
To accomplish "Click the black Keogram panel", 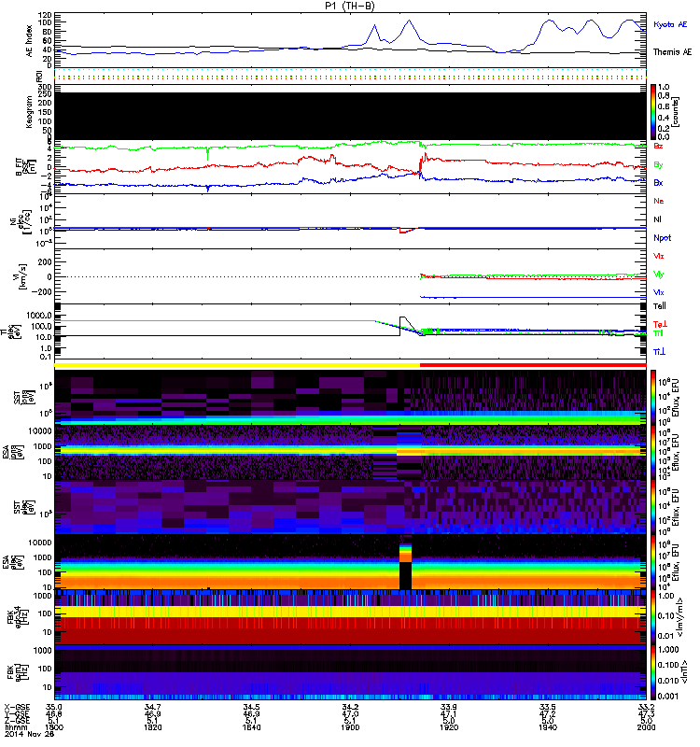I will click(x=350, y=116).
